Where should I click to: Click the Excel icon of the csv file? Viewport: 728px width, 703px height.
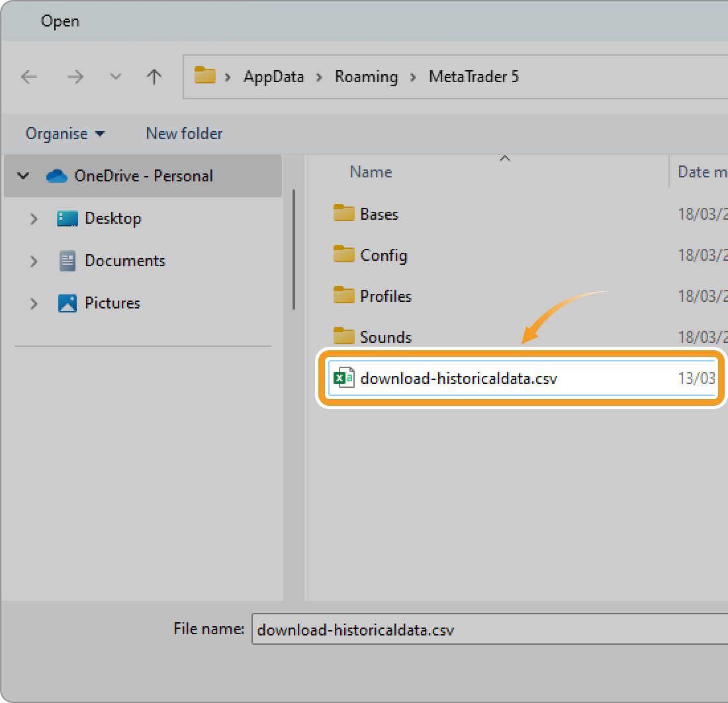[x=344, y=377]
